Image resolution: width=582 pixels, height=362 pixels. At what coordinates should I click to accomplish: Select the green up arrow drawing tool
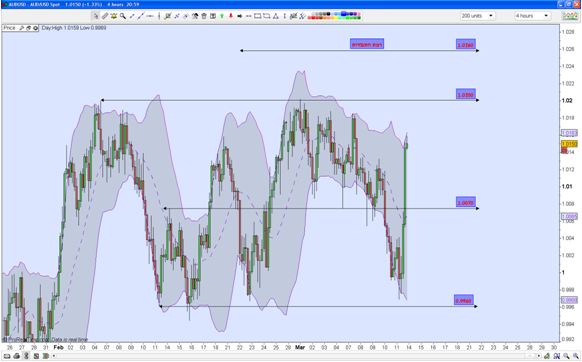(222, 16)
